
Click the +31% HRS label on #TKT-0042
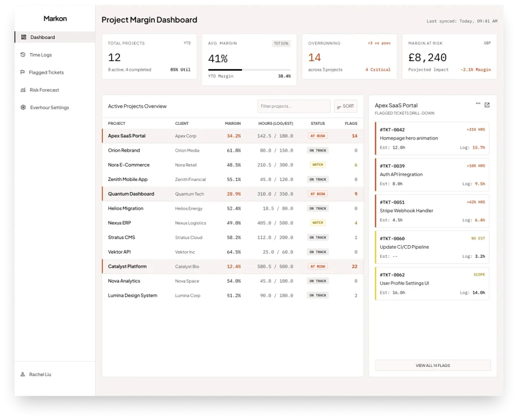(x=476, y=129)
